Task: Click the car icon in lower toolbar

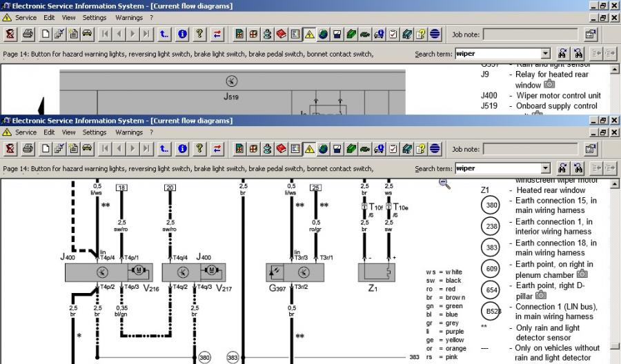Action: coord(88,148)
